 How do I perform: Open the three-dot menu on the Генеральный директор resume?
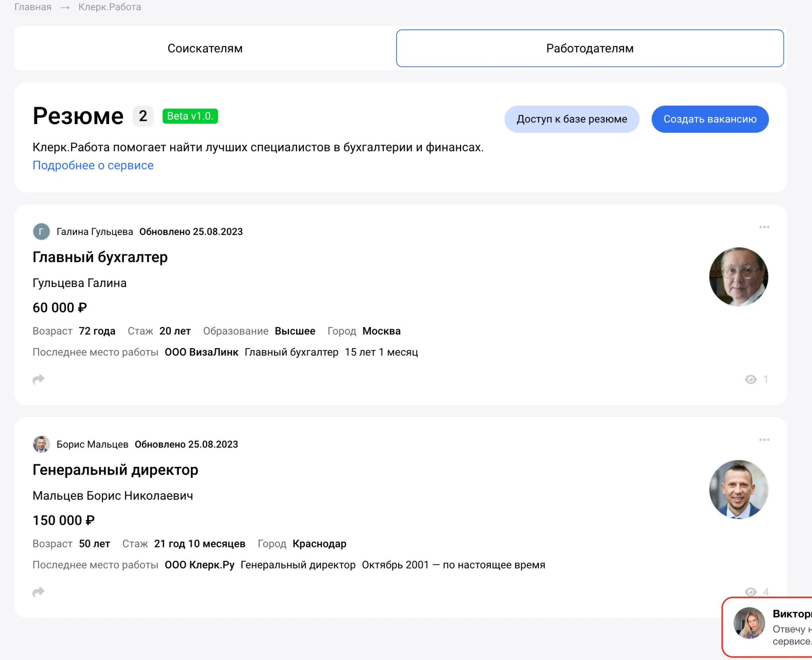tap(764, 439)
